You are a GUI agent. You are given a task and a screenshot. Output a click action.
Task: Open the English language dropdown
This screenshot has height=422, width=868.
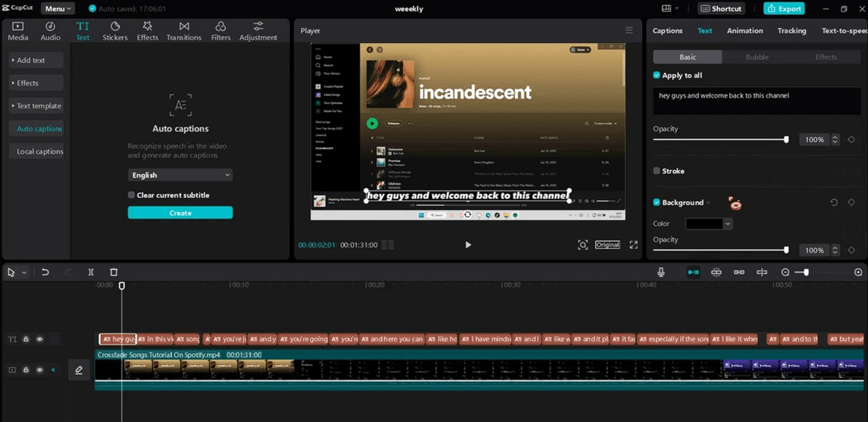pos(180,175)
